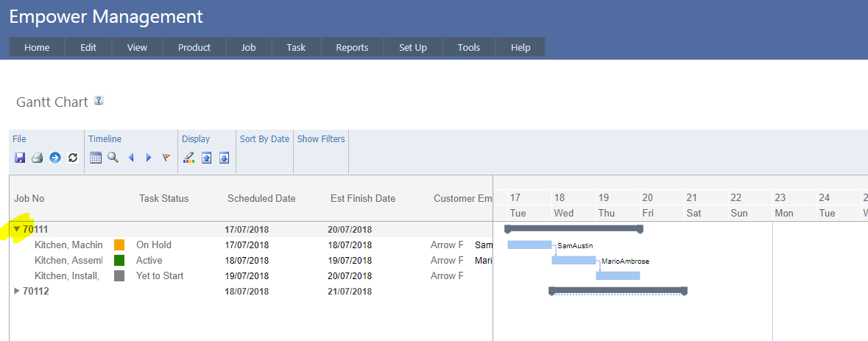Click the orange On Hold status swatch
Viewport: 868px width, 341px height.
(119, 245)
